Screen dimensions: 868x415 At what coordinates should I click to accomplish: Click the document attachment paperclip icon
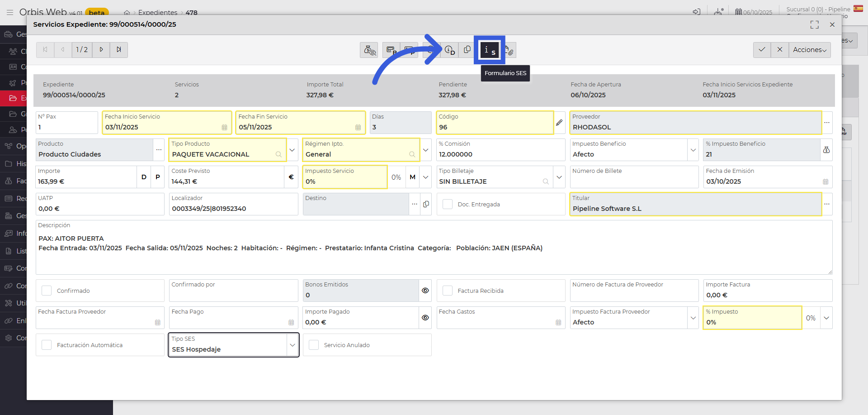pos(509,50)
